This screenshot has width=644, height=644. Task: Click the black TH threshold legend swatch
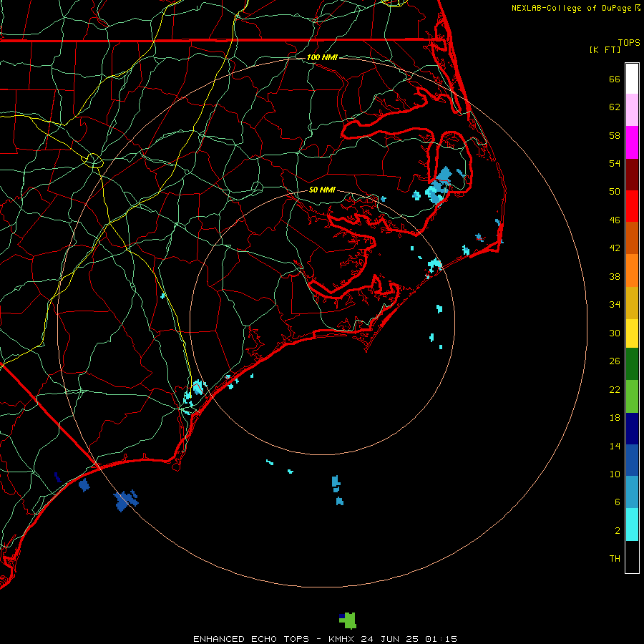click(x=632, y=557)
